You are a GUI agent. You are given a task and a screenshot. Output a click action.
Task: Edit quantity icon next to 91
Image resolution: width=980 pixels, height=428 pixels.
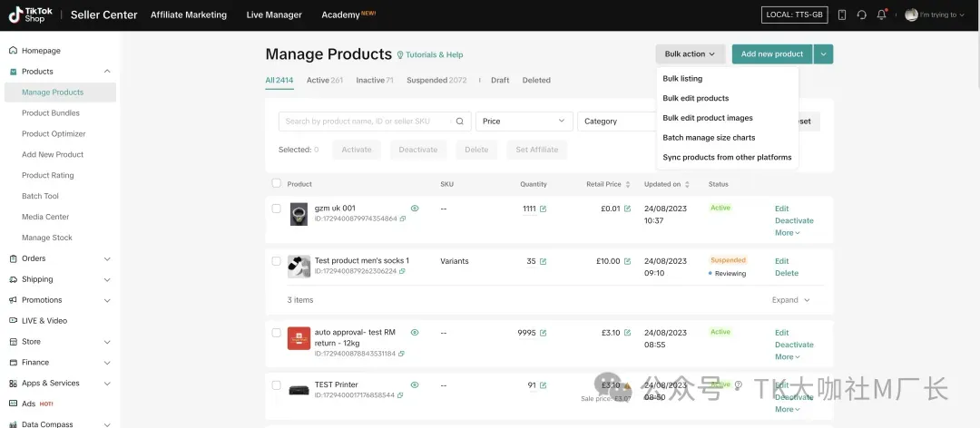[x=544, y=385]
